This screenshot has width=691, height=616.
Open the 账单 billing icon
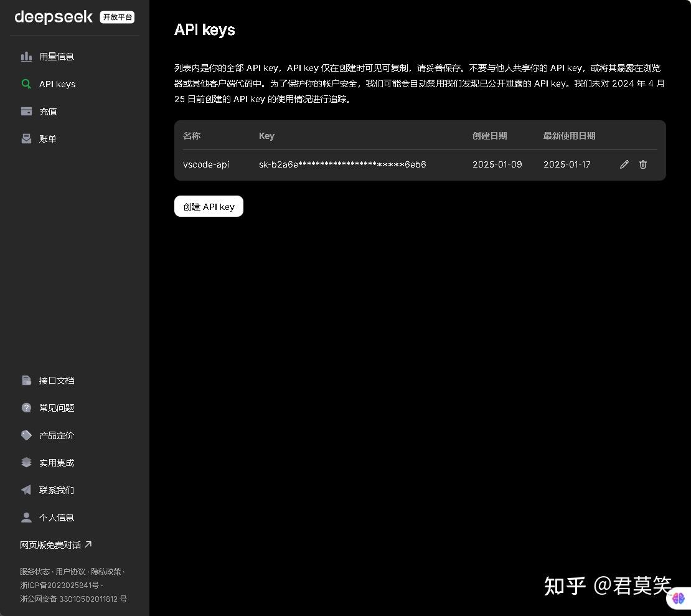tap(27, 138)
